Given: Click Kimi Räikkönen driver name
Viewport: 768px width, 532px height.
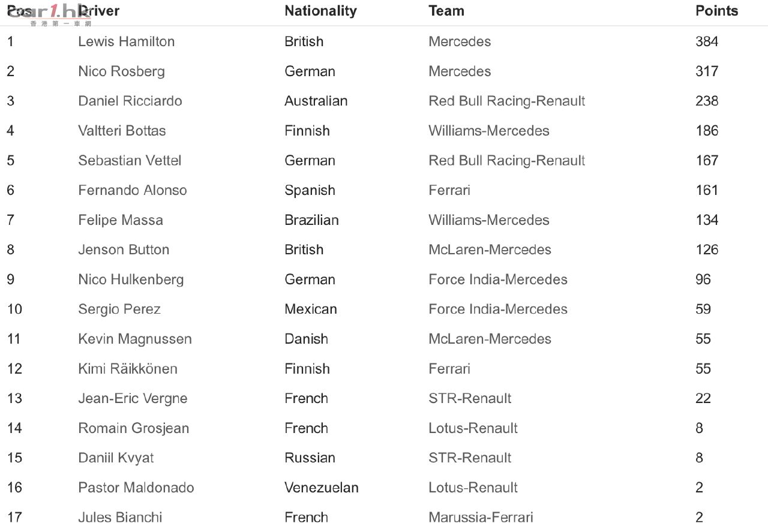Looking at the screenshot, I should point(128,369).
